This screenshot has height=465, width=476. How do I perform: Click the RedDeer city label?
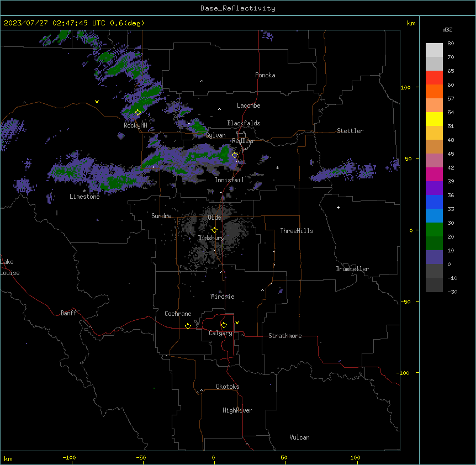coord(243,141)
